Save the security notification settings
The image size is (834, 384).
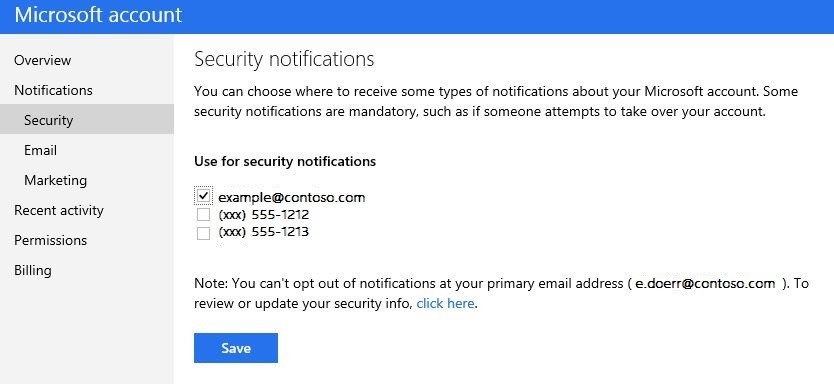pyautogui.click(x=236, y=348)
